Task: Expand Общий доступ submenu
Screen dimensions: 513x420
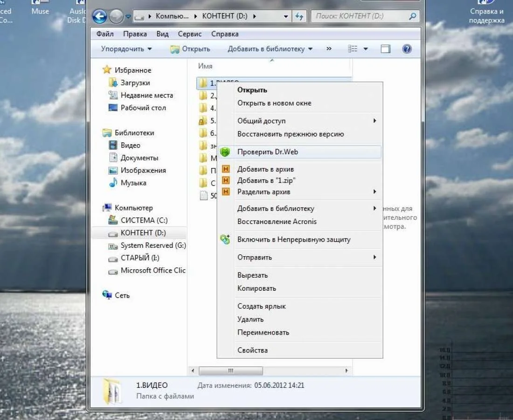Action: 300,121
